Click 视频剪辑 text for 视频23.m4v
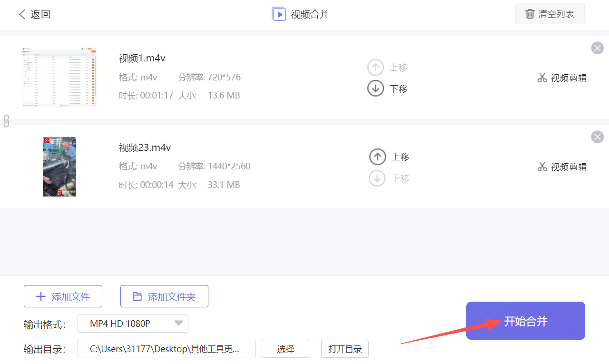The width and height of the screenshot is (609, 364). pos(569,167)
